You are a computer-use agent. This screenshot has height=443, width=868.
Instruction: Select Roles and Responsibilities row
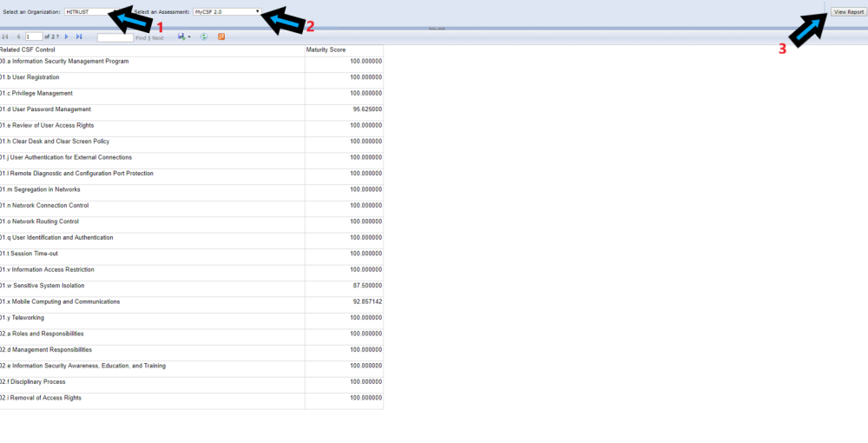(191, 337)
